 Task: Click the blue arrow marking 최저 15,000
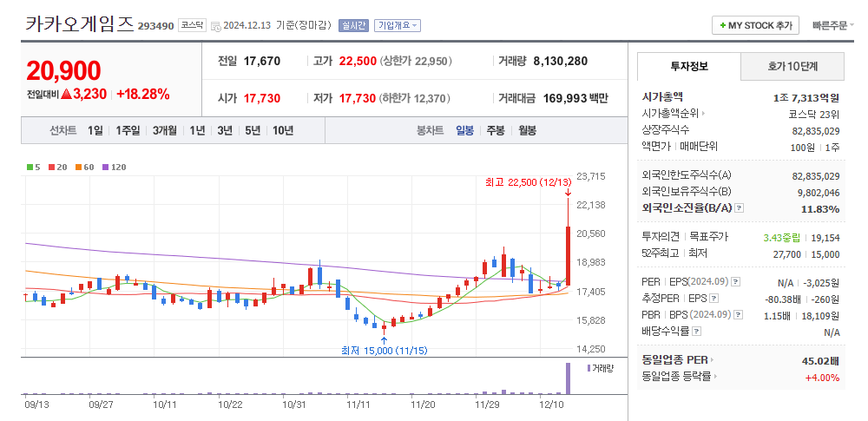click(385, 339)
